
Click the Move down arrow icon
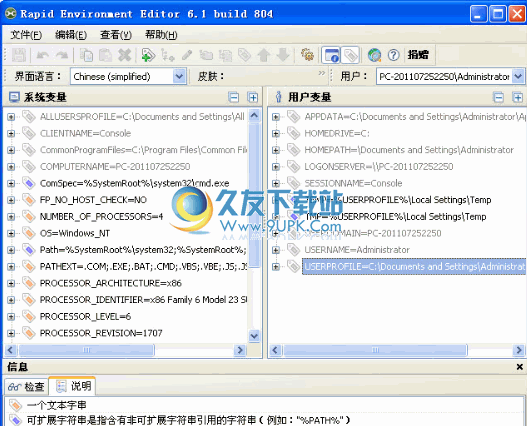pyautogui.click(x=283, y=55)
